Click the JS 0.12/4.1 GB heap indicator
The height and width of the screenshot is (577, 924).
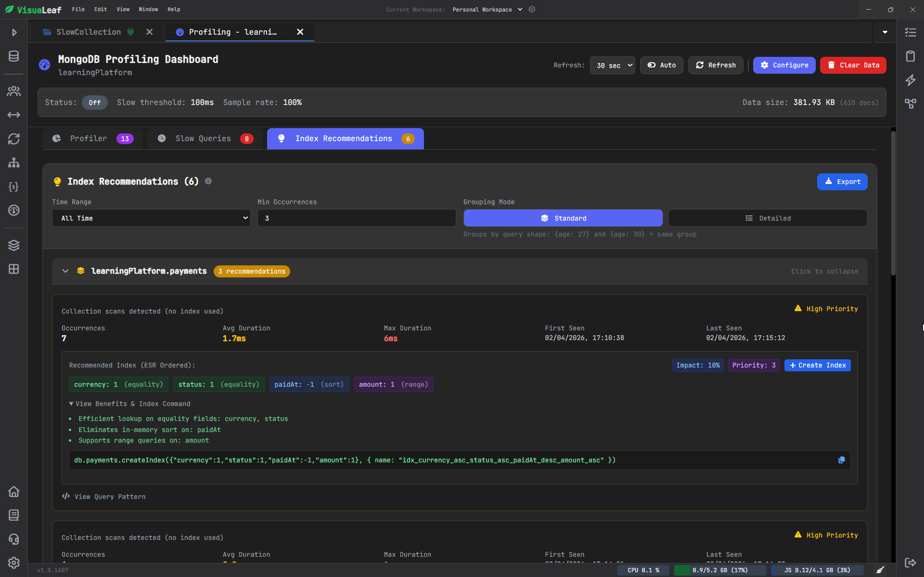tap(817, 570)
